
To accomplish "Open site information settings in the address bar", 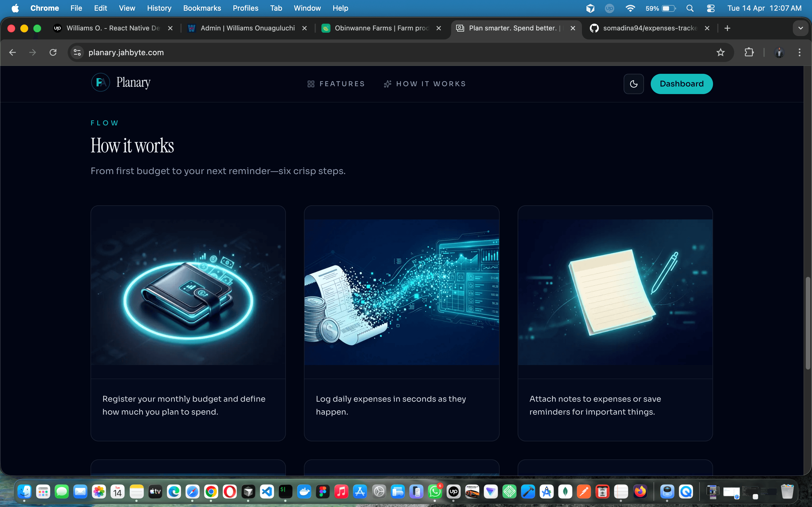I will pos(77,52).
